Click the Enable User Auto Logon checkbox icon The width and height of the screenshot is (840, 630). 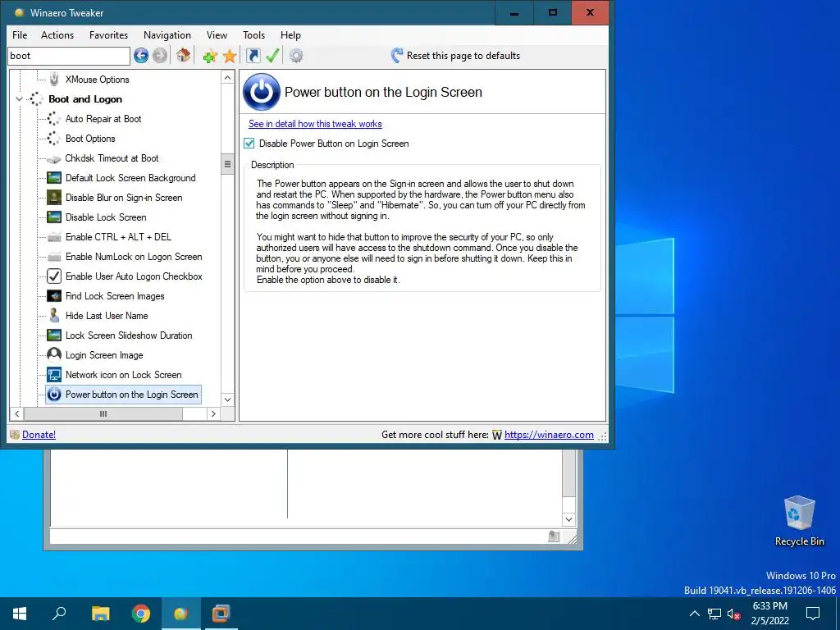(54, 276)
